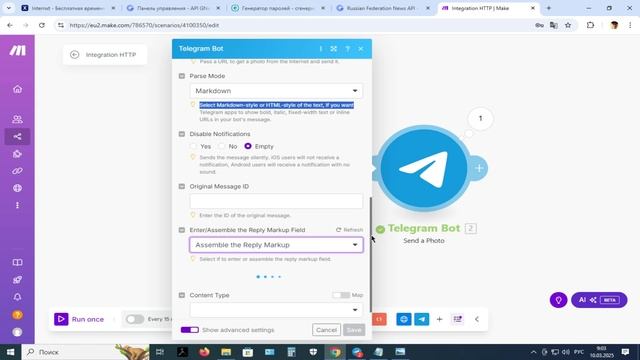Open the Telegram toolbar favorite icon

(422, 319)
